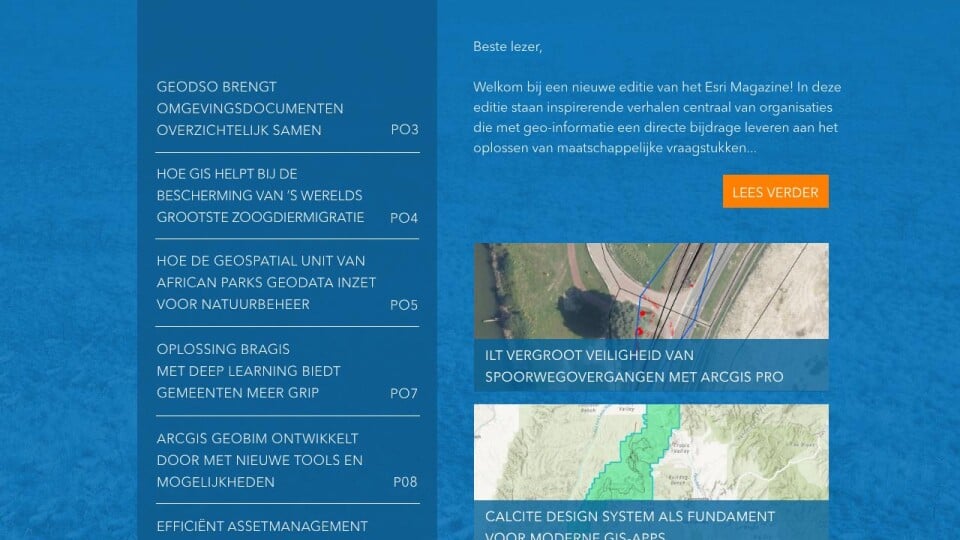Jump to page PO4
Image resolution: width=960 pixels, height=540 pixels.
click(x=404, y=217)
